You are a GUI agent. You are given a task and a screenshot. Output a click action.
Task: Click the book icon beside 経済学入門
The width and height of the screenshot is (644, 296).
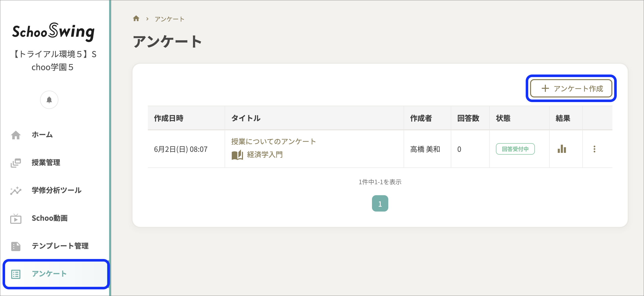(x=237, y=154)
